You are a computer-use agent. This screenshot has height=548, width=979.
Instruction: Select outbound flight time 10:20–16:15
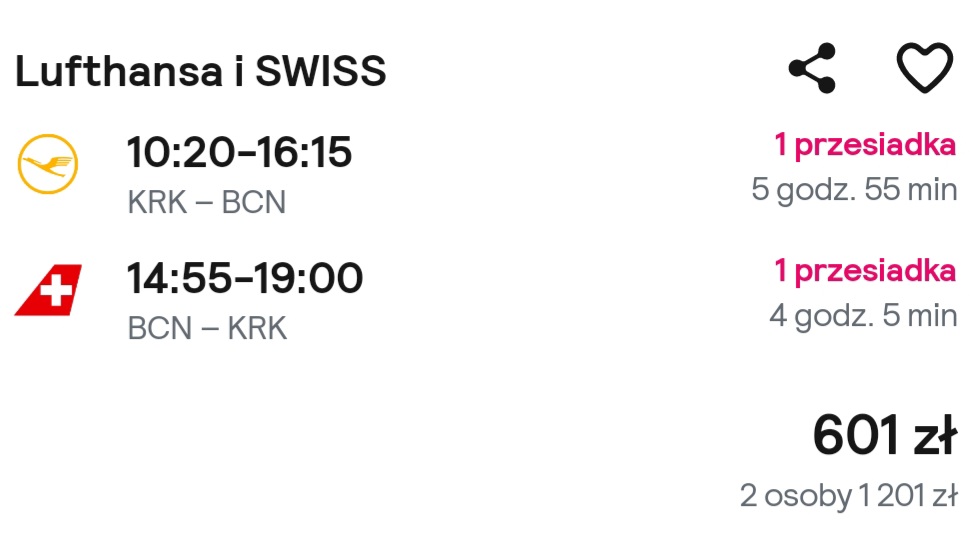tap(239, 152)
